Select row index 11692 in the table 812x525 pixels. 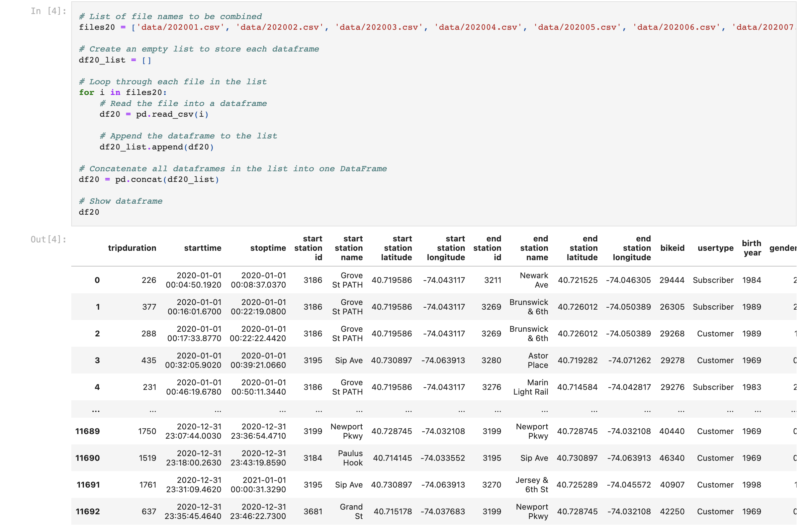(88, 511)
